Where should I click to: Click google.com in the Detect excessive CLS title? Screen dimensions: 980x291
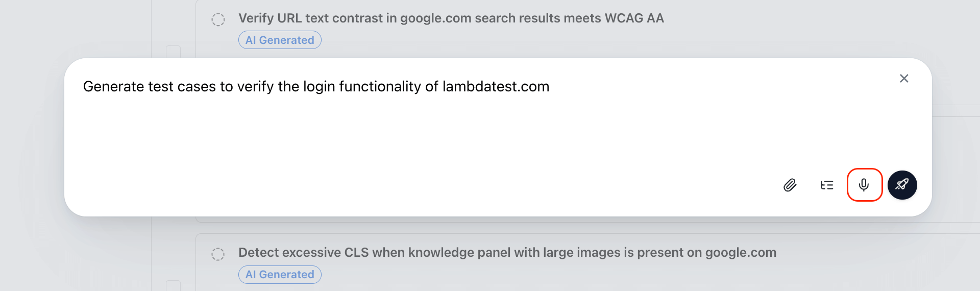(741, 253)
